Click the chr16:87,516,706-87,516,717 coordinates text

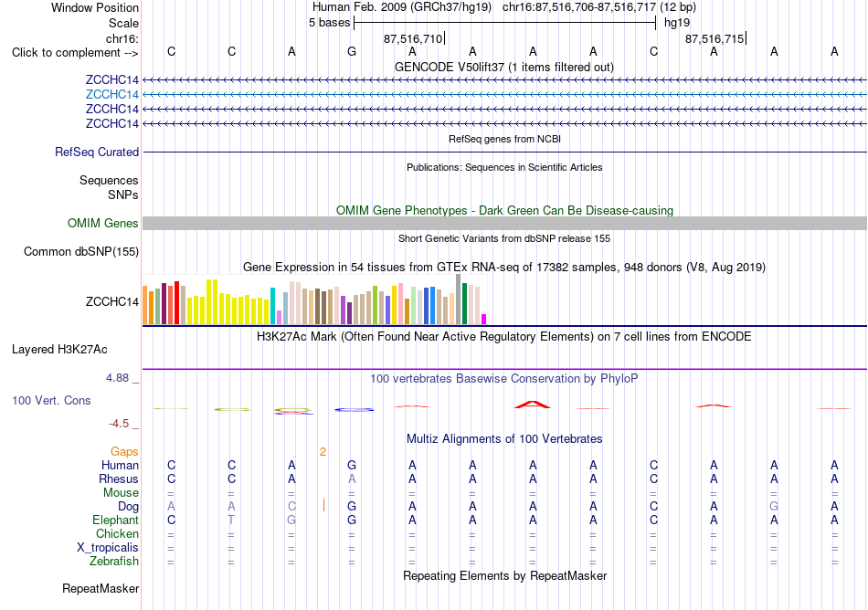(x=599, y=7)
